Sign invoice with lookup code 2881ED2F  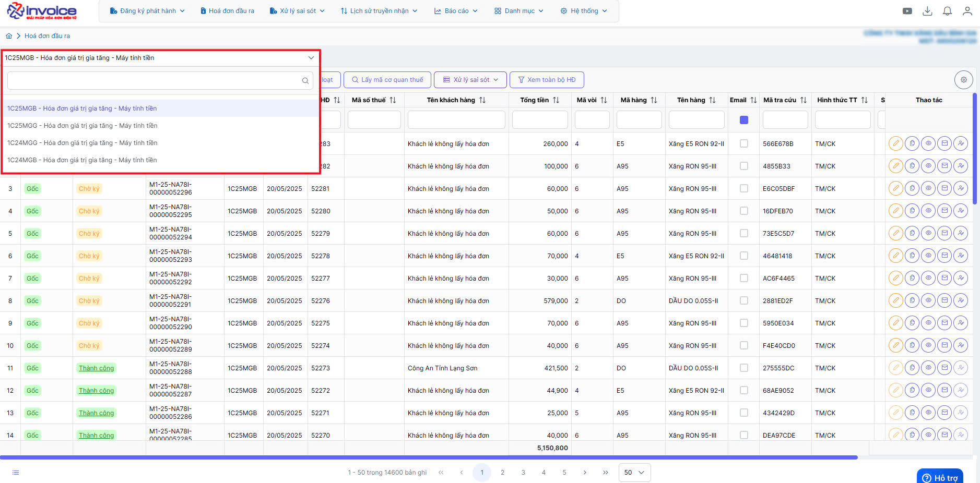coord(961,300)
